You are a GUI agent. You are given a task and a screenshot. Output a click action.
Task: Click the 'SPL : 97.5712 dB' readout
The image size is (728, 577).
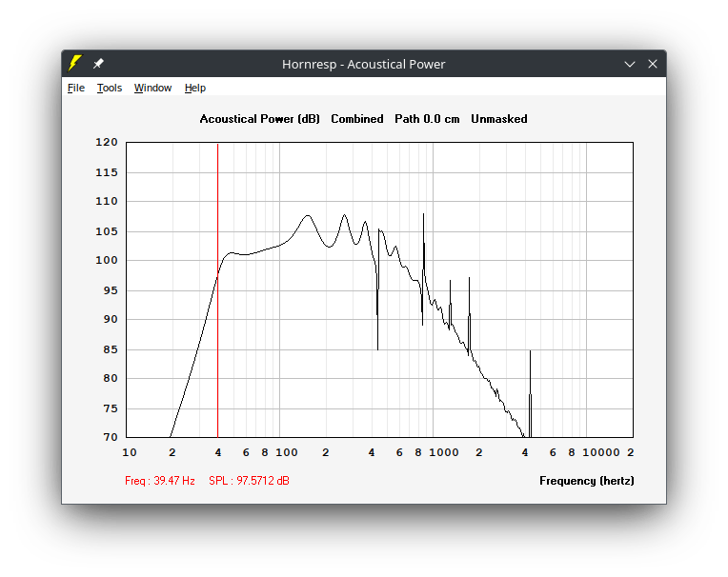pos(250,481)
